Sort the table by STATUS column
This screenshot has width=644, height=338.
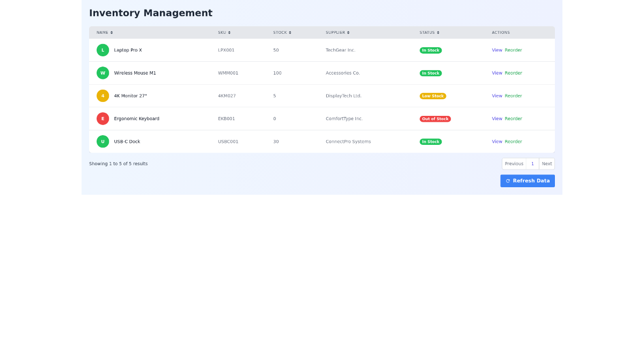pyautogui.click(x=429, y=32)
